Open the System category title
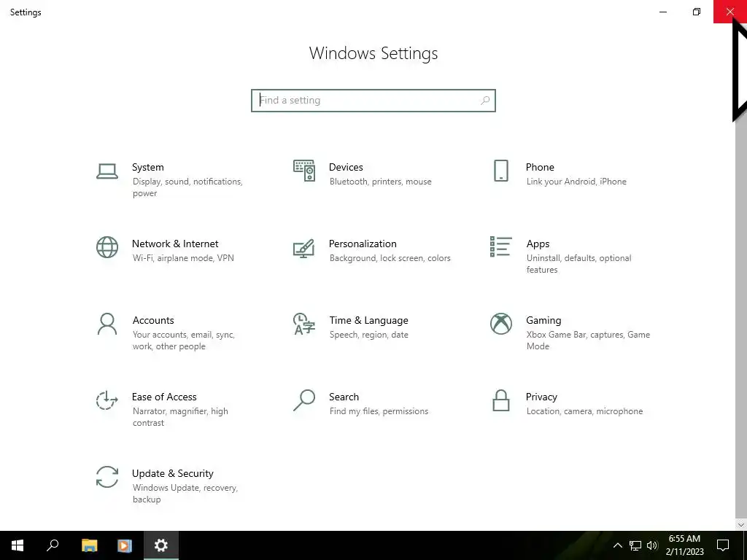Image resolution: width=747 pixels, height=560 pixels. pyautogui.click(x=147, y=167)
